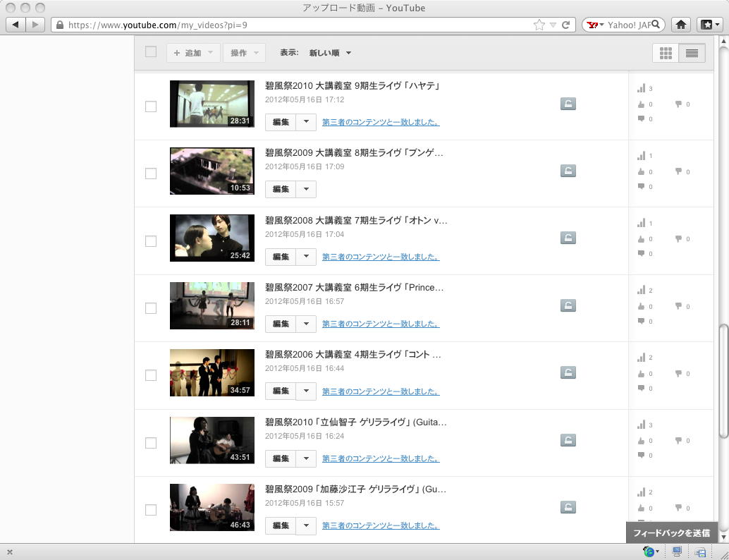Image resolution: width=729 pixels, height=560 pixels.
Task: Click the scrollbar up arrow
Action: (x=723, y=42)
